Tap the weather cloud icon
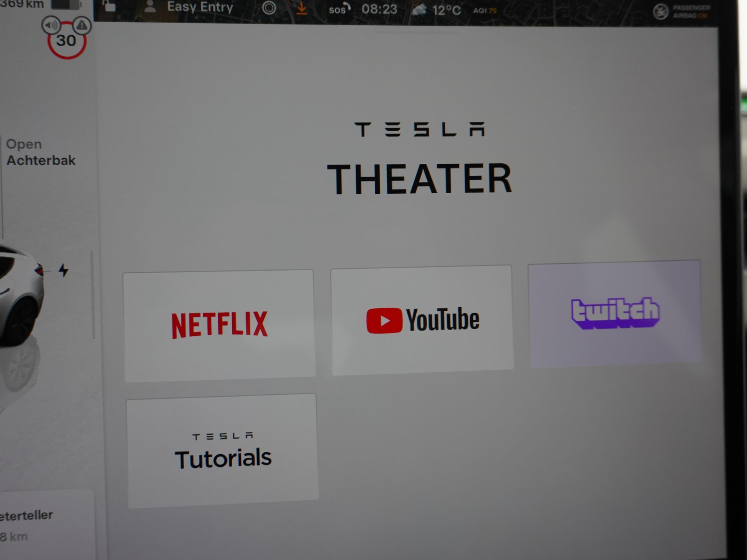Screen dimensions: 747x560 [419, 9]
